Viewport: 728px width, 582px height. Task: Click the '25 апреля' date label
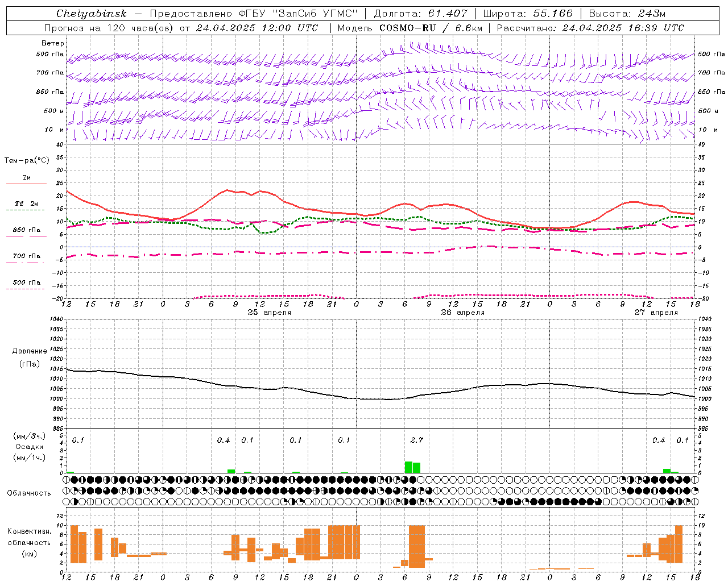click(x=269, y=313)
